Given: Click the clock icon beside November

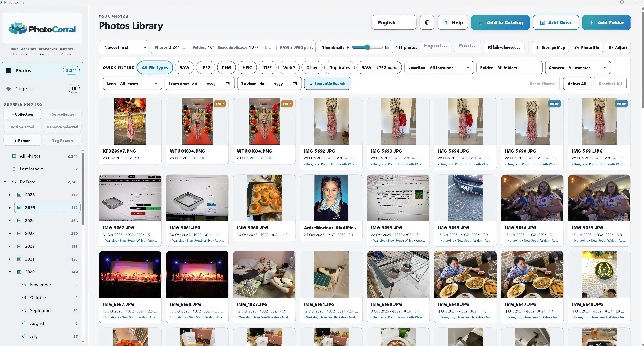Looking at the screenshot, I should (24, 285).
